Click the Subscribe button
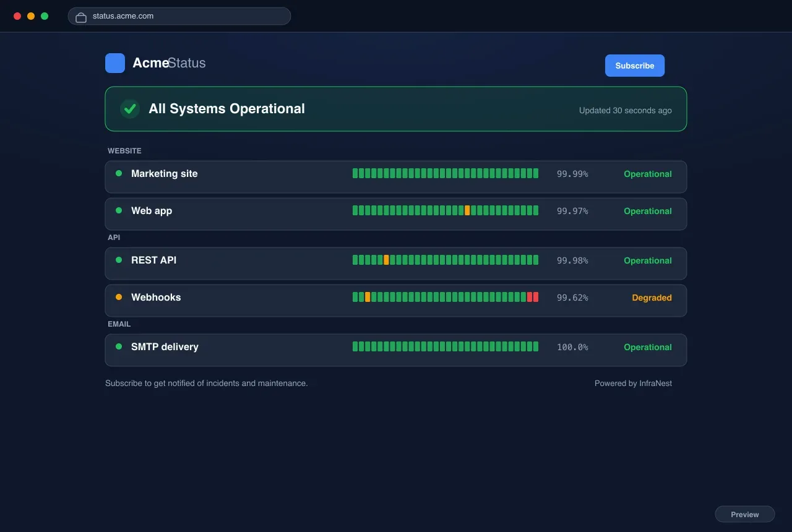792x532 pixels. [x=635, y=66]
